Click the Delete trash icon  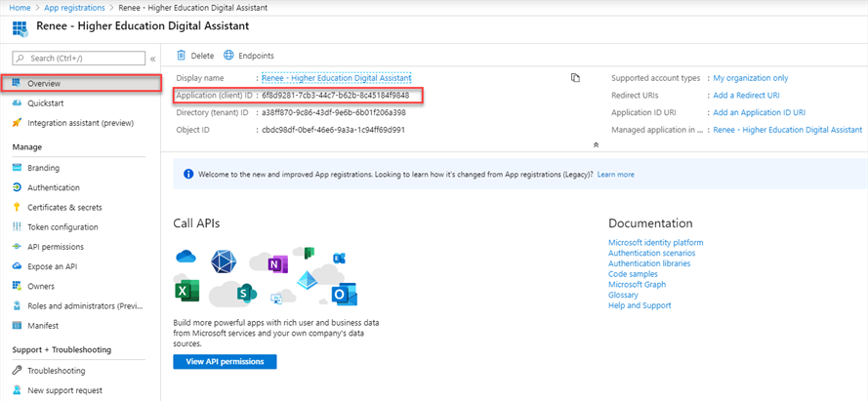[182, 56]
